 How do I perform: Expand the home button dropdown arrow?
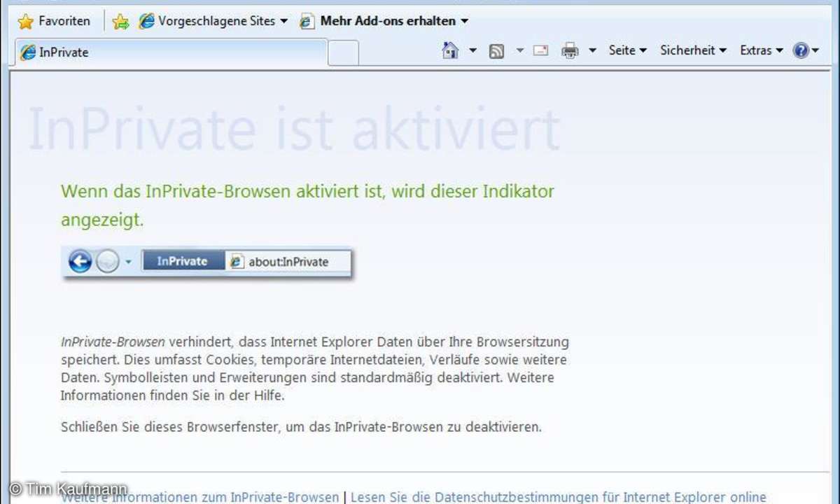(472, 50)
